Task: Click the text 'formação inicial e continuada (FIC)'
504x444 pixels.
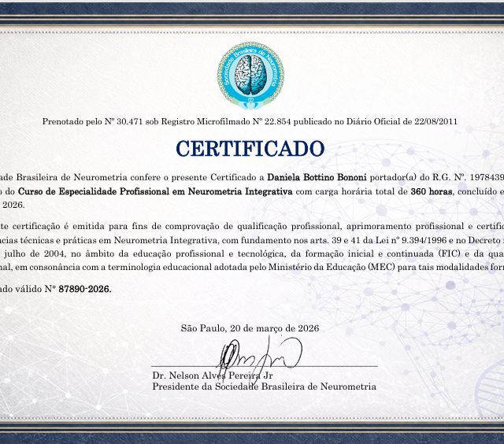Action: point(383,253)
